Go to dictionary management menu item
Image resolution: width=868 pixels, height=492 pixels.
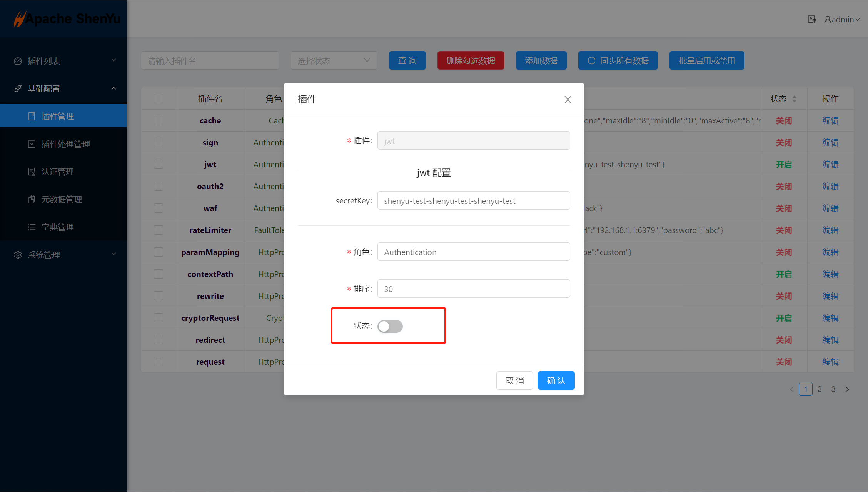pyautogui.click(x=58, y=227)
